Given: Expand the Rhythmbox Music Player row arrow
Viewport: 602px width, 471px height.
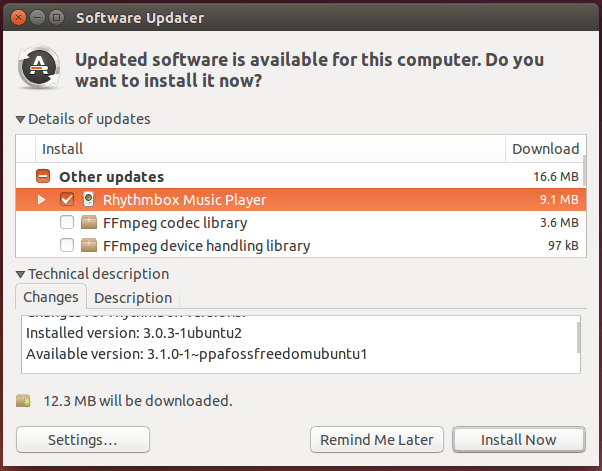Looking at the screenshot, I should (x=41, y=200).
